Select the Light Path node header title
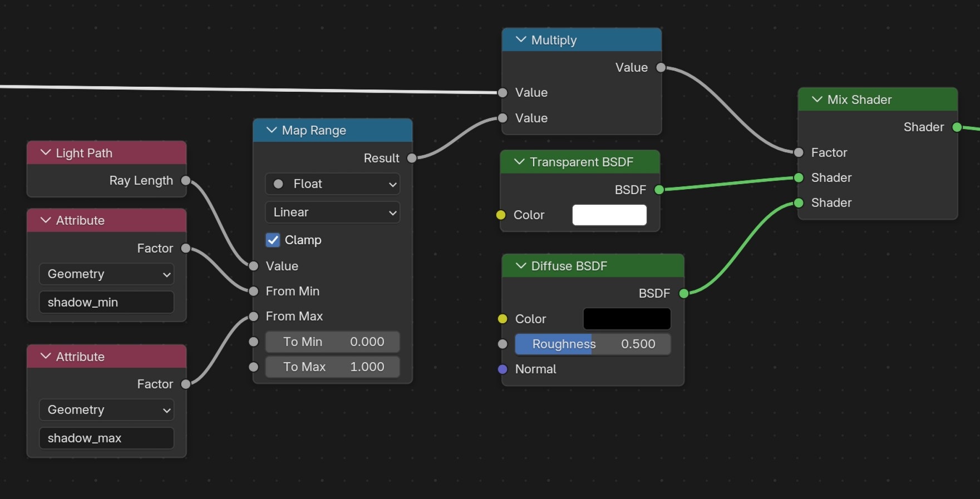This screenshot has height=499, width=980. (x=84, y=153)
